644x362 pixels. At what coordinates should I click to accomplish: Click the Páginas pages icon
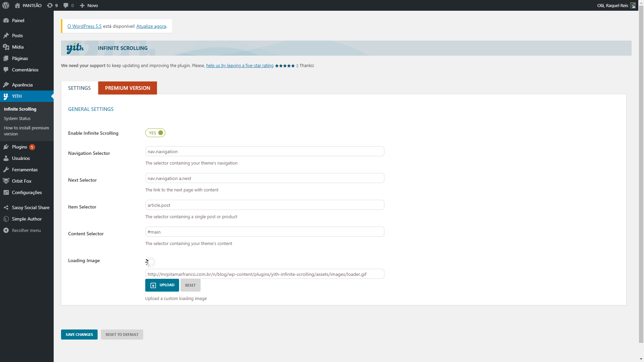tap(6, 58)
